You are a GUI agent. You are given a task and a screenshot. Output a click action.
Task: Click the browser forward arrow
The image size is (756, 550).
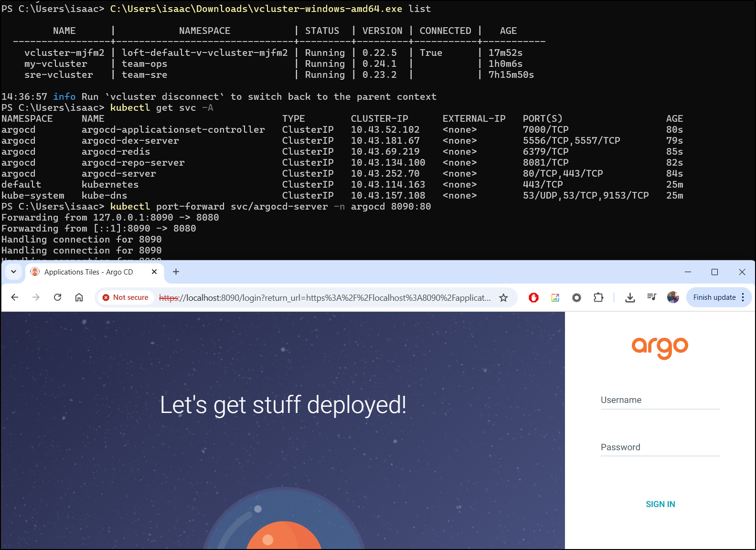pyautogui.click(x=36, y=297)
